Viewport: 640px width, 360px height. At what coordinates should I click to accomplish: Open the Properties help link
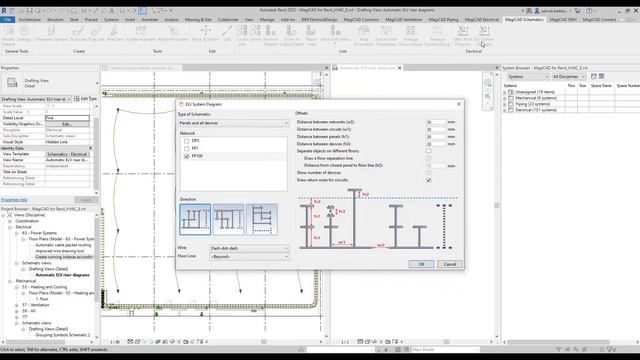coord(14,200)
